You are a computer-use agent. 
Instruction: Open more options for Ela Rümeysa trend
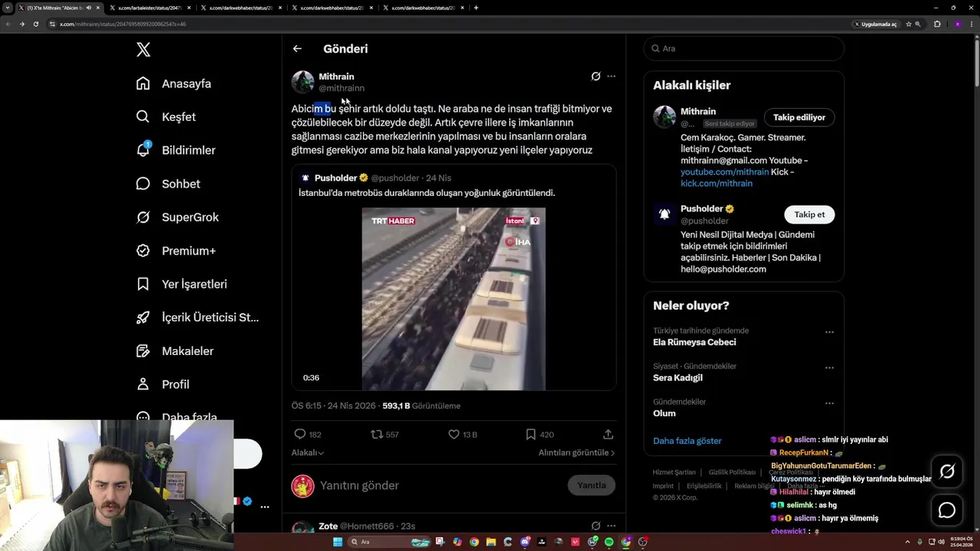829,333
